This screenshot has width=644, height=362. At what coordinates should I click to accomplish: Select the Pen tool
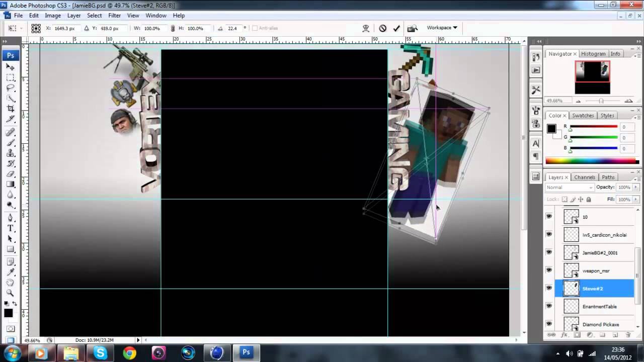(x=10, y=218)
